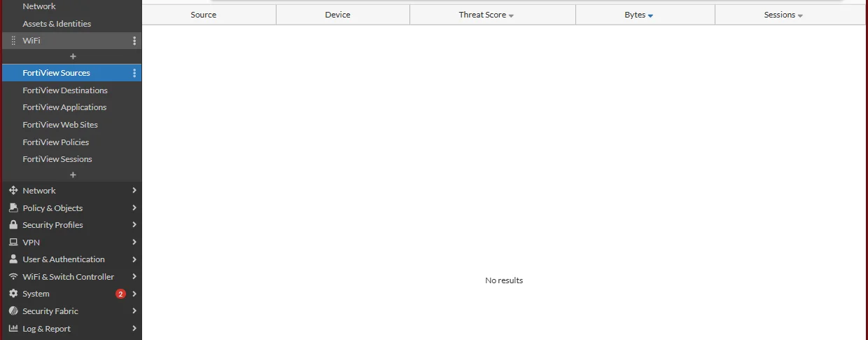Click the VPN laptop icon
Viewport: 868px width, 340px height.
[x=13, y=243]
